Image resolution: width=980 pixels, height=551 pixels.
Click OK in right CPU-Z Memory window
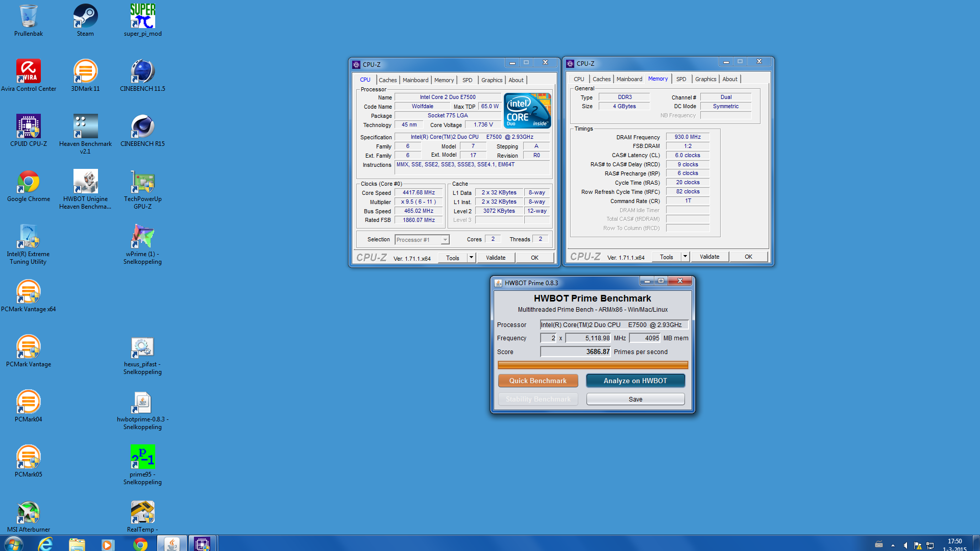click(748, 257)
